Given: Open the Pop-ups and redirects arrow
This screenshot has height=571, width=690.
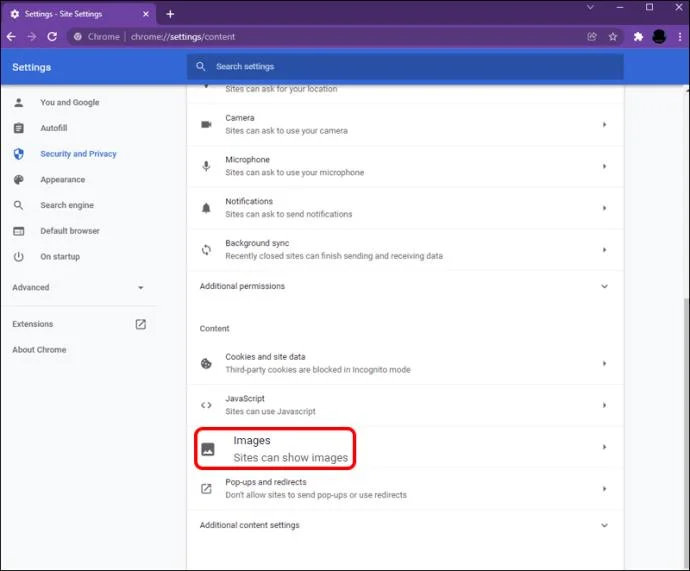Looking at the screenshot, I should coord(605,489).
